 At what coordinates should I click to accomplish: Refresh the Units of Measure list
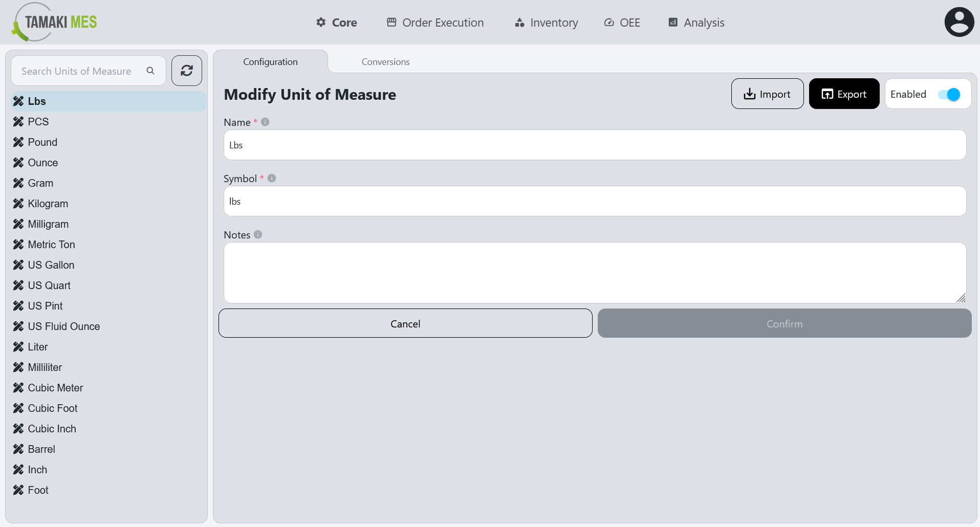pos(186,71)
